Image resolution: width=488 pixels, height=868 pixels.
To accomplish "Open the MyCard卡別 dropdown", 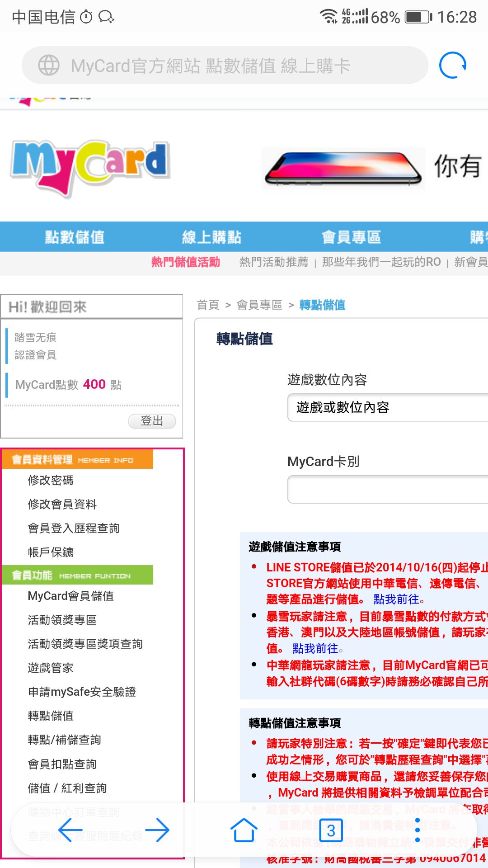I will click(x=388, y=489).
